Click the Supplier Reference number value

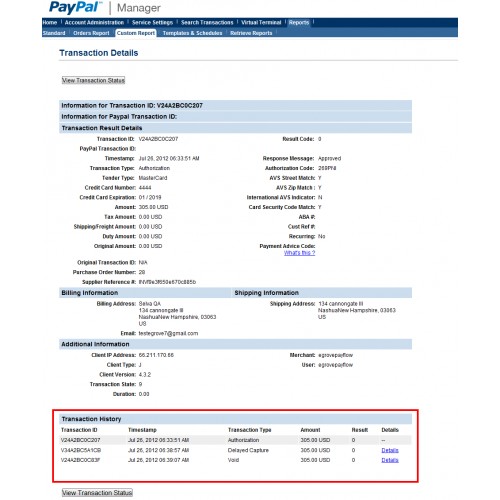167,282
